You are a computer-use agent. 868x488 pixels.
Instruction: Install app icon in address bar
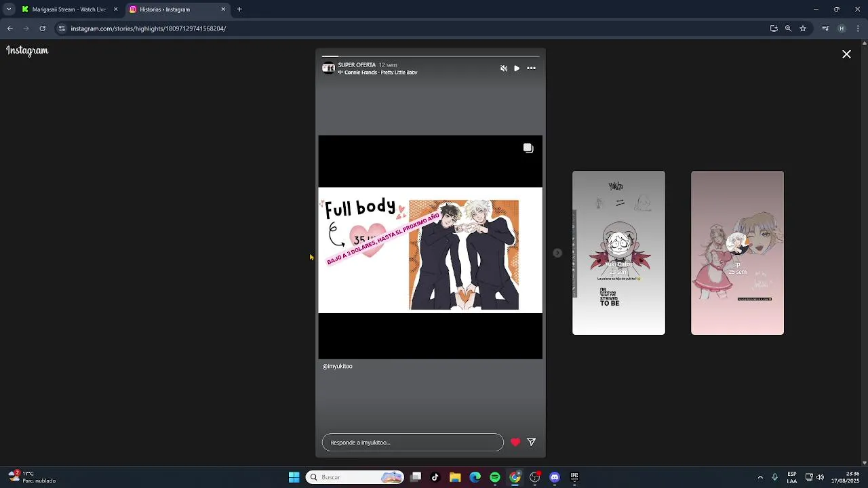click(x=774, y=28)
